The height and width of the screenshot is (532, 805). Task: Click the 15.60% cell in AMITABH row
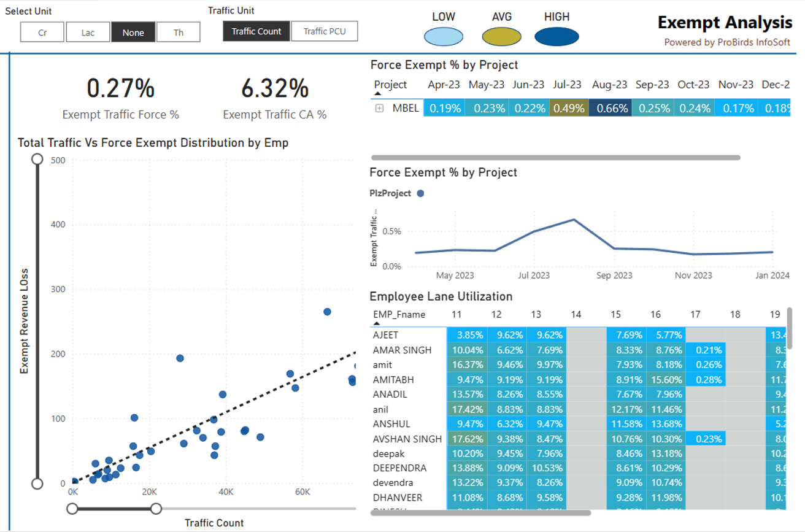click(666, 380)
